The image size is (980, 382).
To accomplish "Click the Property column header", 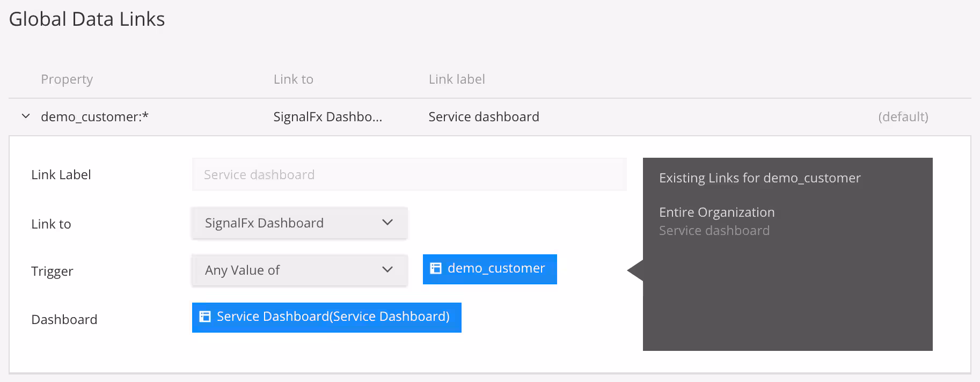I will [x=67, y=79].
